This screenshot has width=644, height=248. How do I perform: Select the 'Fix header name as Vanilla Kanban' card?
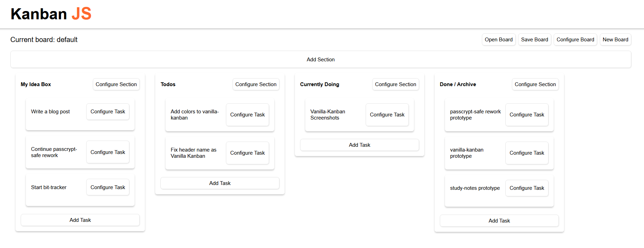click(x=194, y=153)
